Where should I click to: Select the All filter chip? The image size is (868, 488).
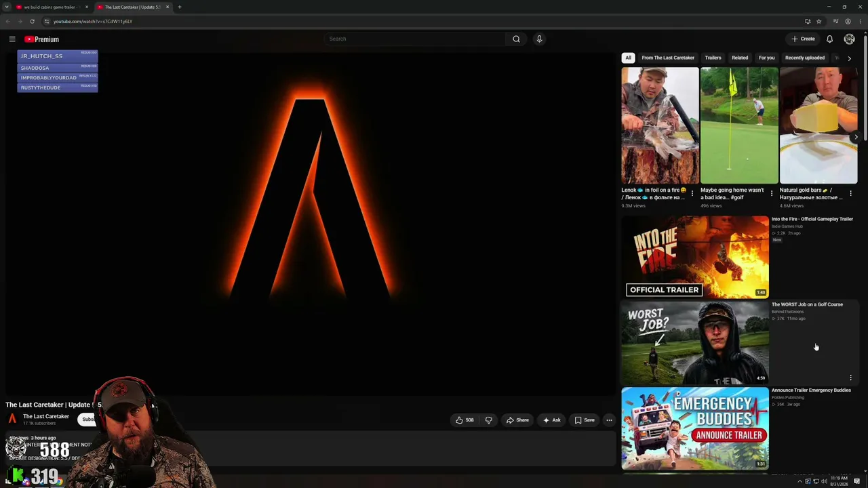(629, 58)
